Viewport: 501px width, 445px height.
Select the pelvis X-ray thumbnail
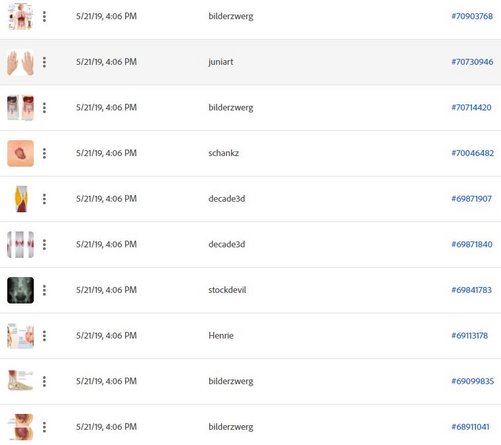coord(20,290)
